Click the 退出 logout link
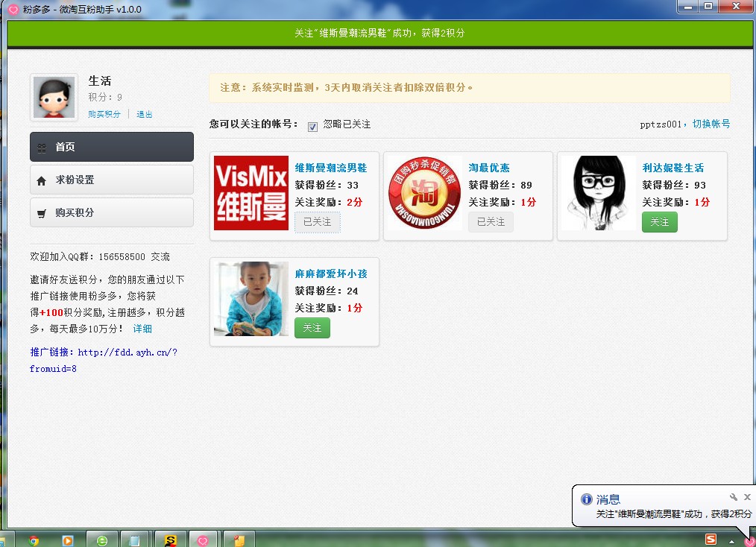This screenshot has height=547, width=756. pos(145,114)
